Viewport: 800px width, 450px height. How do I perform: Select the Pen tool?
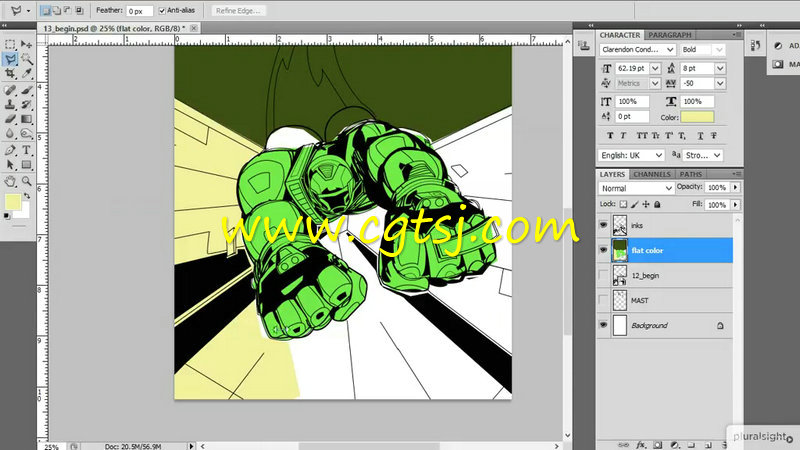coord(10,150)
